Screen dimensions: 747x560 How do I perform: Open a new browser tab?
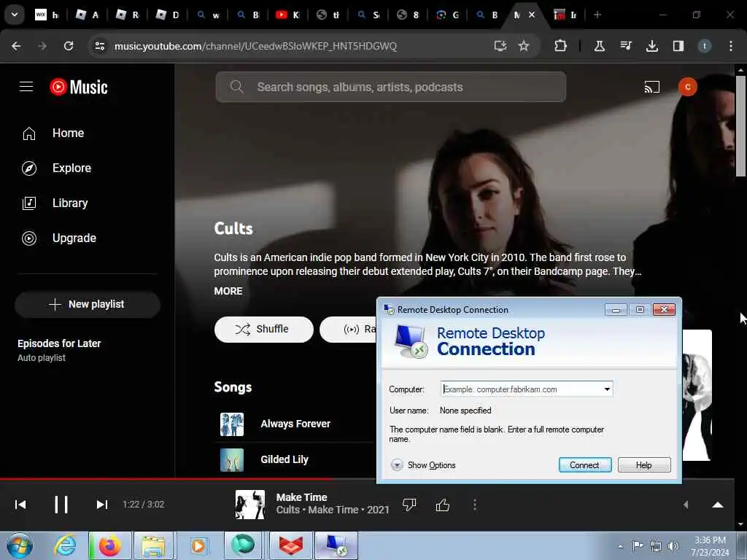pos(597,15)
